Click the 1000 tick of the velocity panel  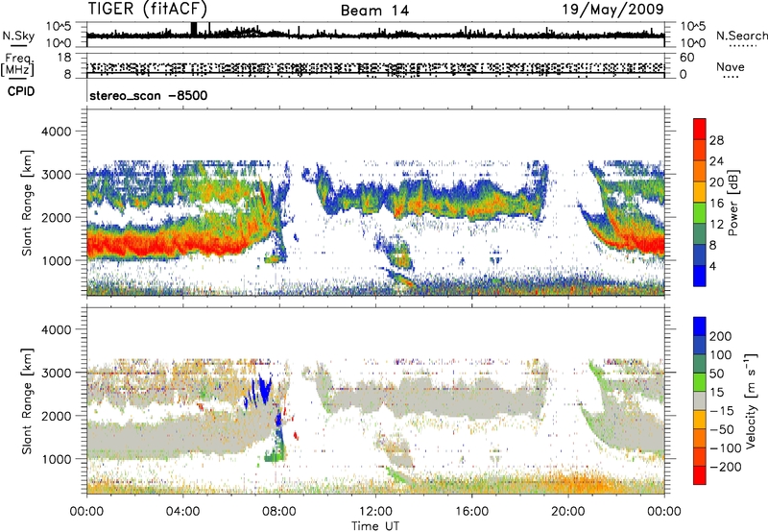click(x=56, y=459)
